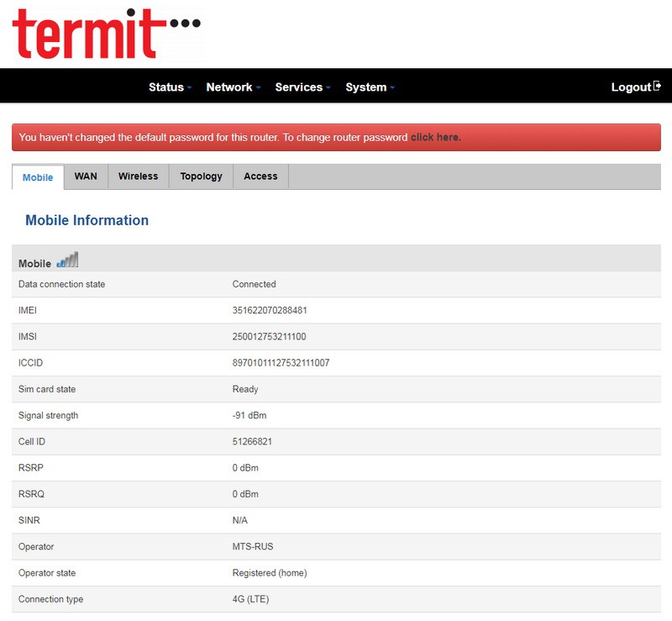Go to the Topology tab
The width and height of the screenshot is (672, 621).
[x=201, y=176]
